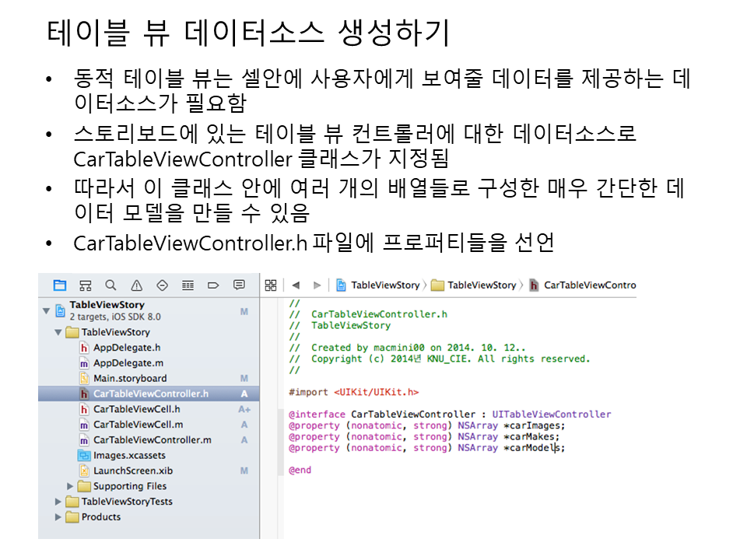Go back using the editor's left arrow

point(296,285)
